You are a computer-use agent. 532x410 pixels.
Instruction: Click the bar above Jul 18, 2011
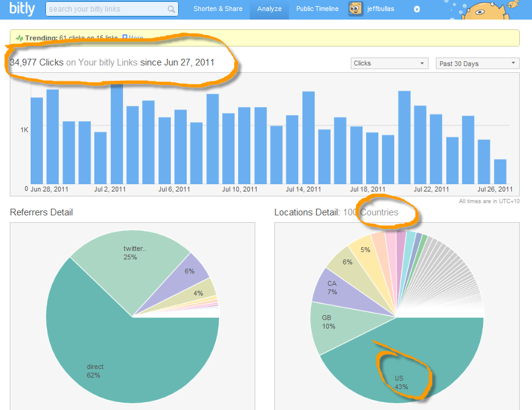356,155
